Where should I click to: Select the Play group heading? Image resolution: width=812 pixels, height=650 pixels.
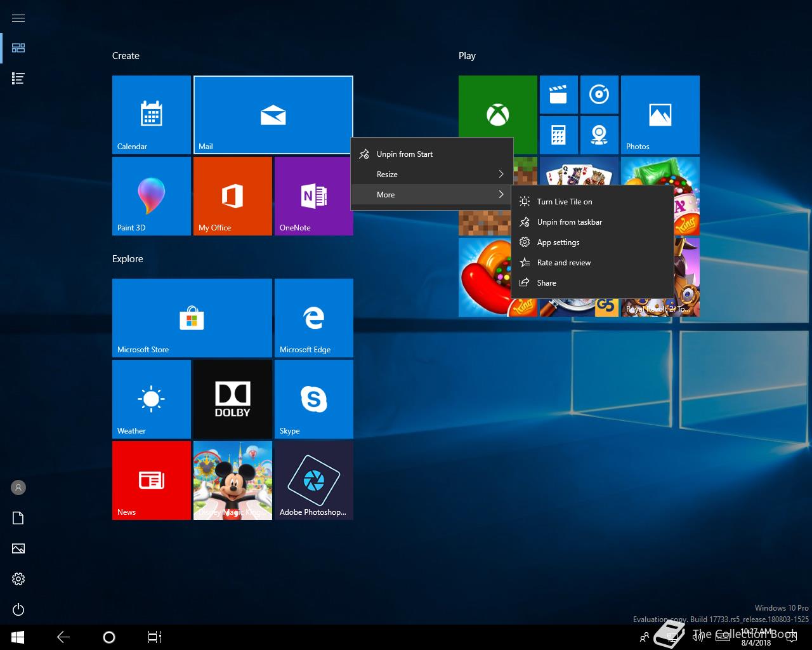pyautogui.click(x=467, y=56)
